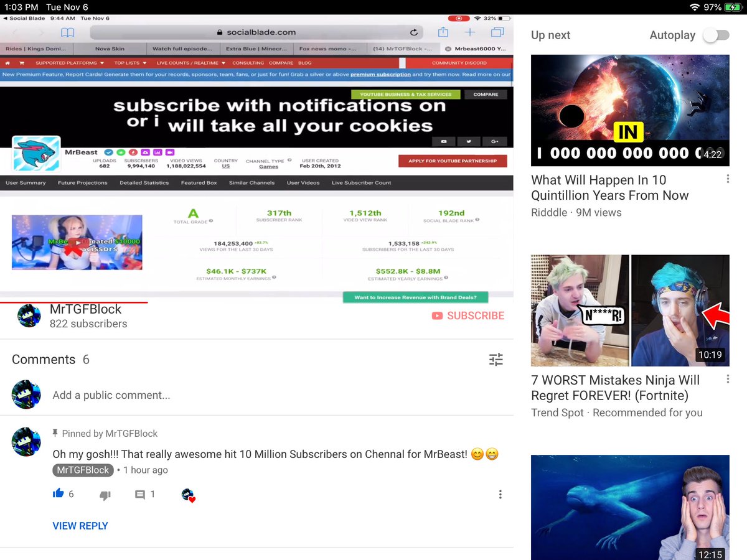Seek using the red video progress bar
The width and height of the screenshot is (747, 560).
click(x=73, y=302)
